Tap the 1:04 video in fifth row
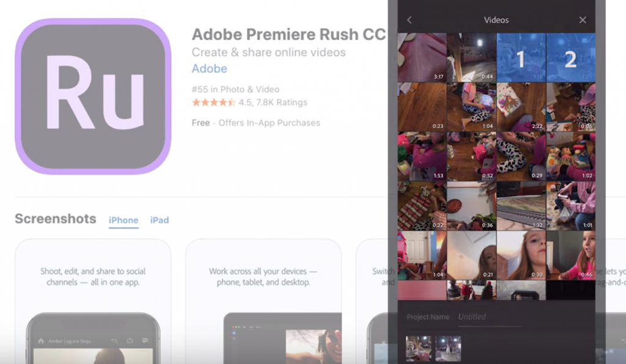Viewport: 626px width, 364px height. [422, 255]
